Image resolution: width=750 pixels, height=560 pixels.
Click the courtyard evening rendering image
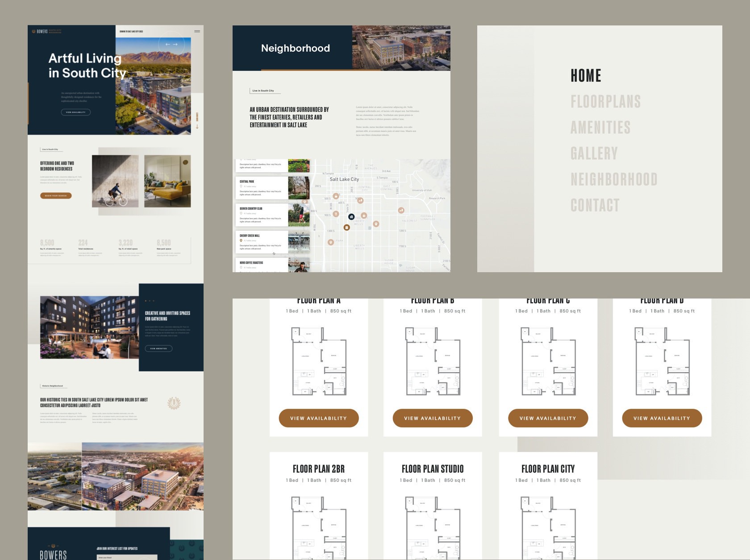(x=89, y=327)
